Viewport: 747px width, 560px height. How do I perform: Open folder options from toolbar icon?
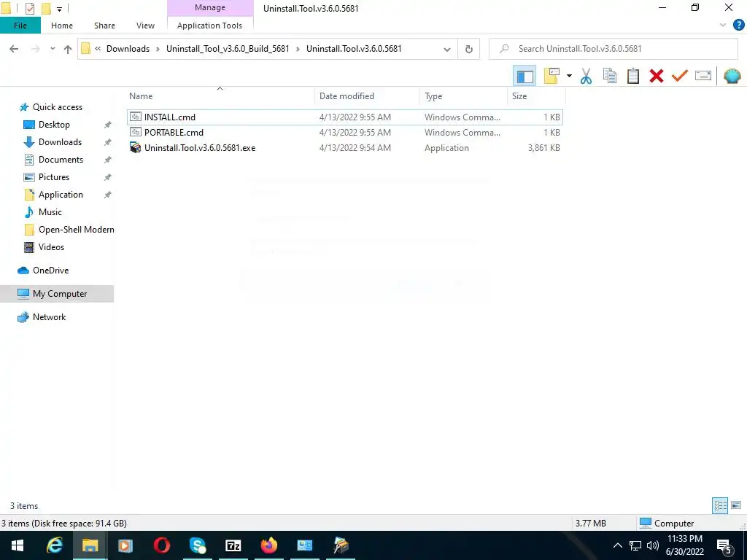tap(551, 76)
